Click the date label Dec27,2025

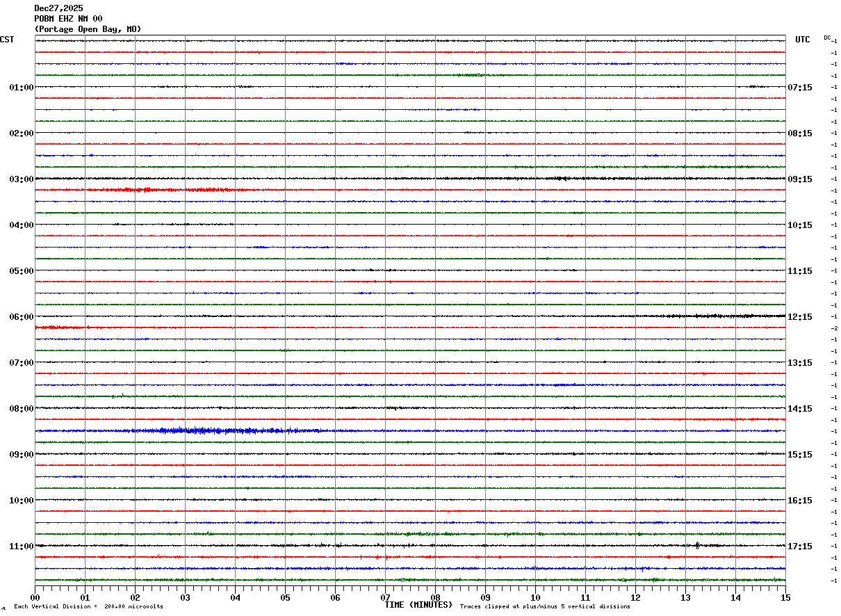tap(59, 8)
